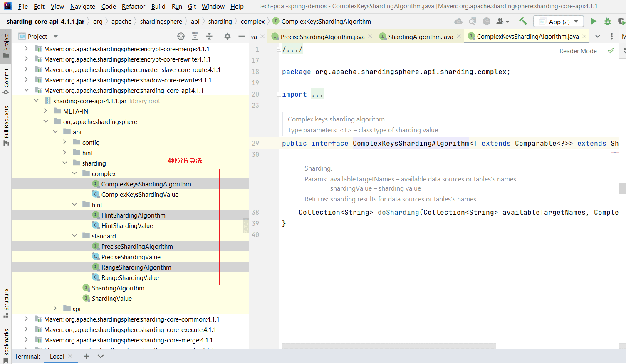Toggle Reader Mode in the editor
626x364 pixels.
click(578, 51)
